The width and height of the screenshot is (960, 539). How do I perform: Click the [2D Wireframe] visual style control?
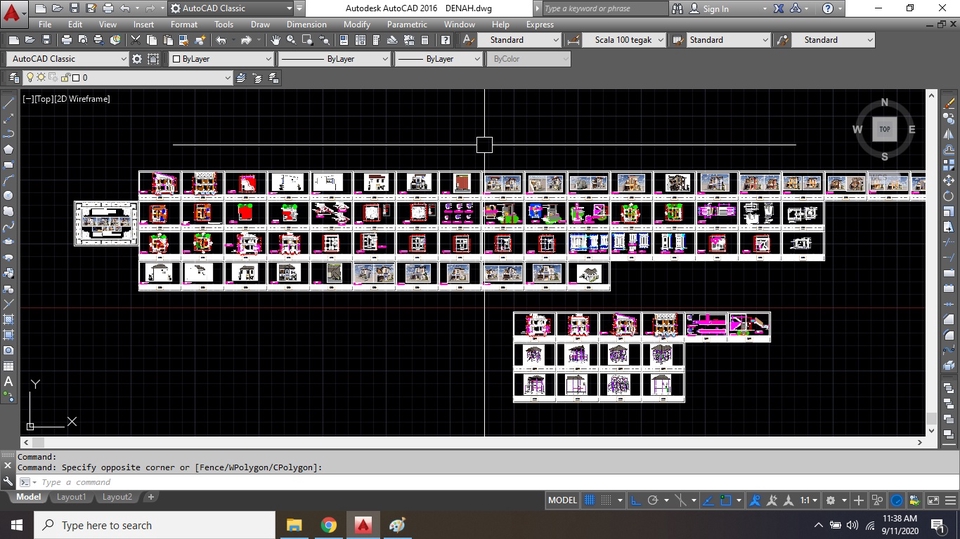click(81, 99)
